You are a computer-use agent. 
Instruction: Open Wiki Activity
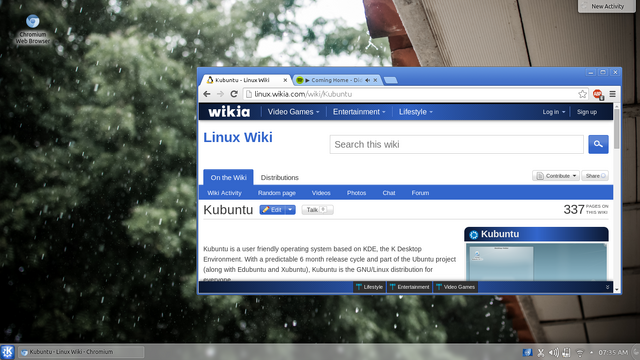[224, 193]
